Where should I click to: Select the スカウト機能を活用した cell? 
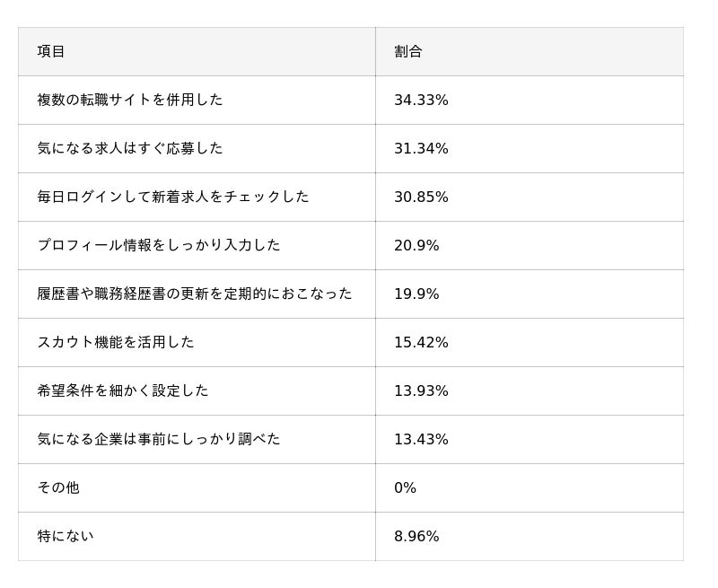116,342
